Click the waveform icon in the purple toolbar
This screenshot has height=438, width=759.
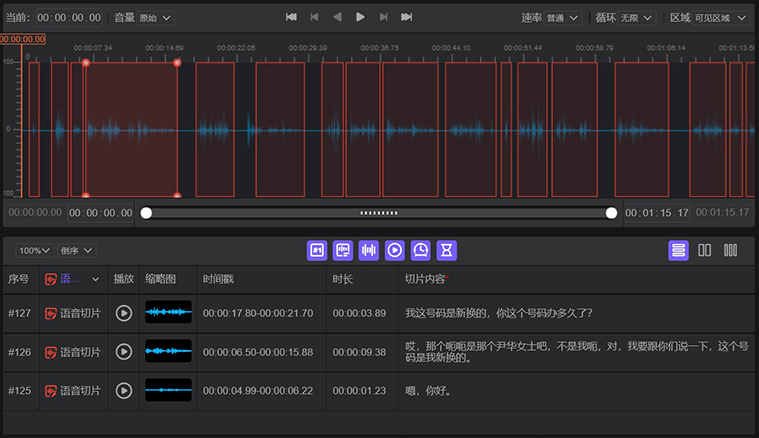(369, 250)
